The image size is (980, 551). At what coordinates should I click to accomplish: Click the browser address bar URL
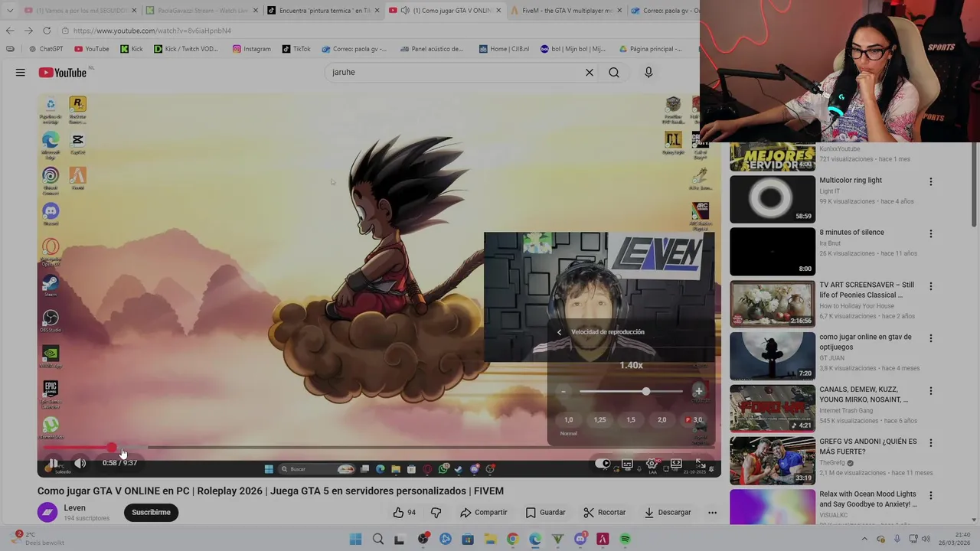click(x=152, y=31)
